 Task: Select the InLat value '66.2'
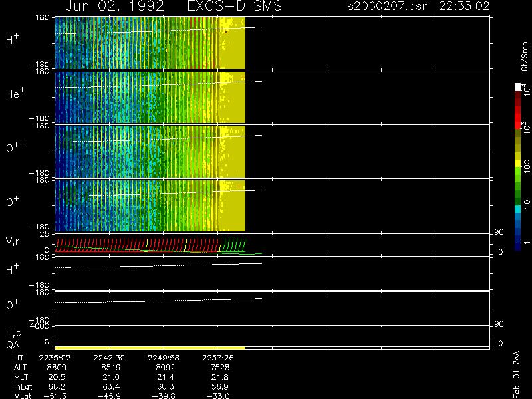57,386
